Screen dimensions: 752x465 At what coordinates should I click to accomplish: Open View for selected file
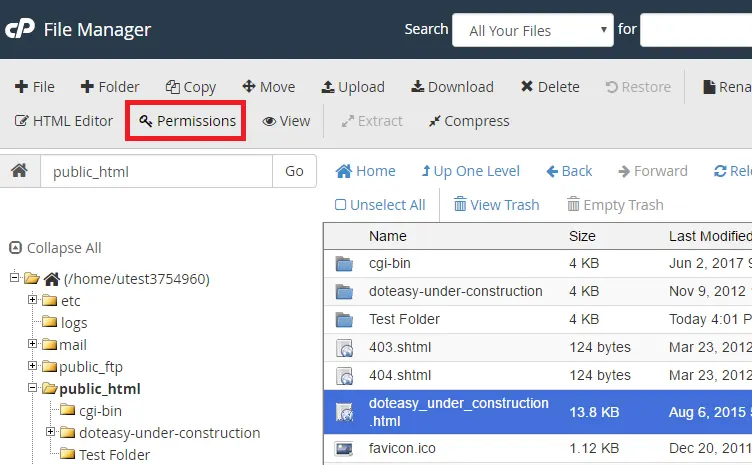coord(286,121)
